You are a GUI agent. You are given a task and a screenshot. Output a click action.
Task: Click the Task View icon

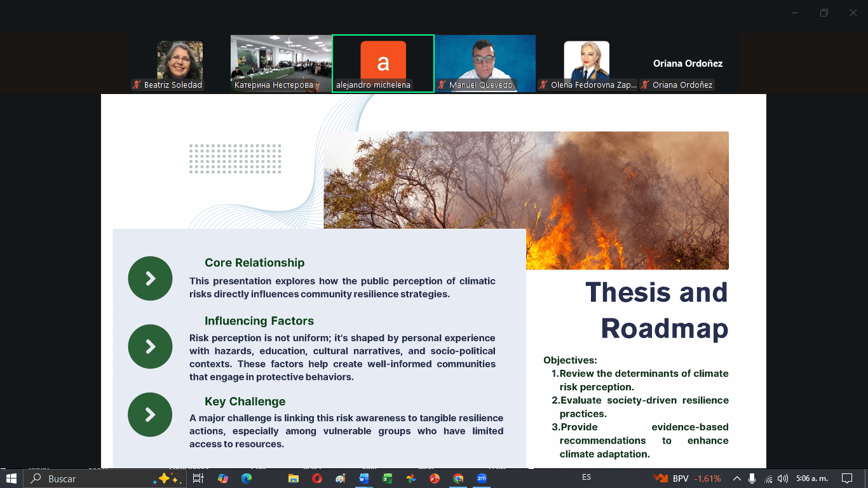198,478
